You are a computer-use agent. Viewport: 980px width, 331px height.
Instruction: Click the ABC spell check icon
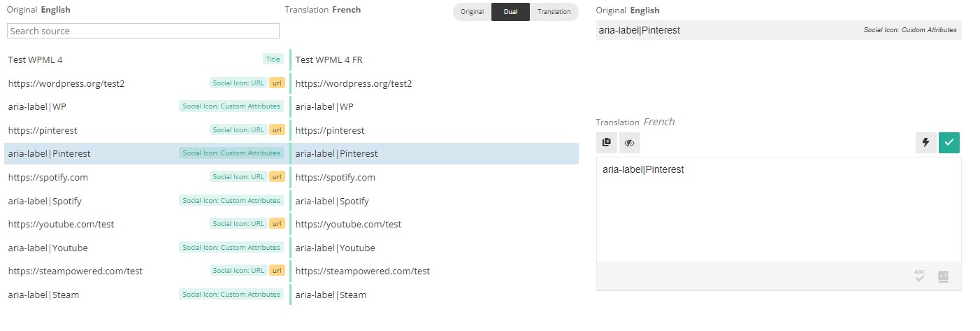point(920,276)
